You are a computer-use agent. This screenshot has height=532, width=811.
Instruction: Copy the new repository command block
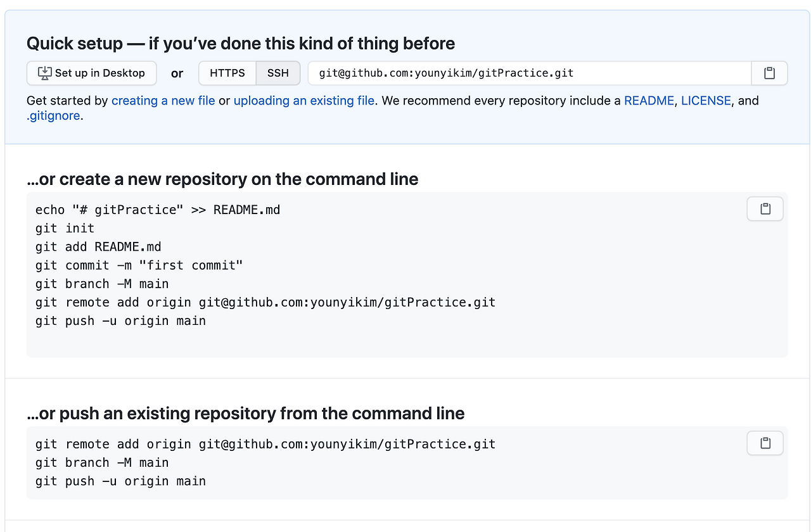[765, 208]
